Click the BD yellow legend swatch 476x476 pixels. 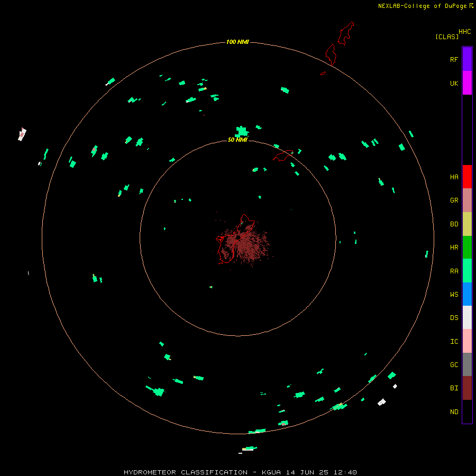point(467,224)
